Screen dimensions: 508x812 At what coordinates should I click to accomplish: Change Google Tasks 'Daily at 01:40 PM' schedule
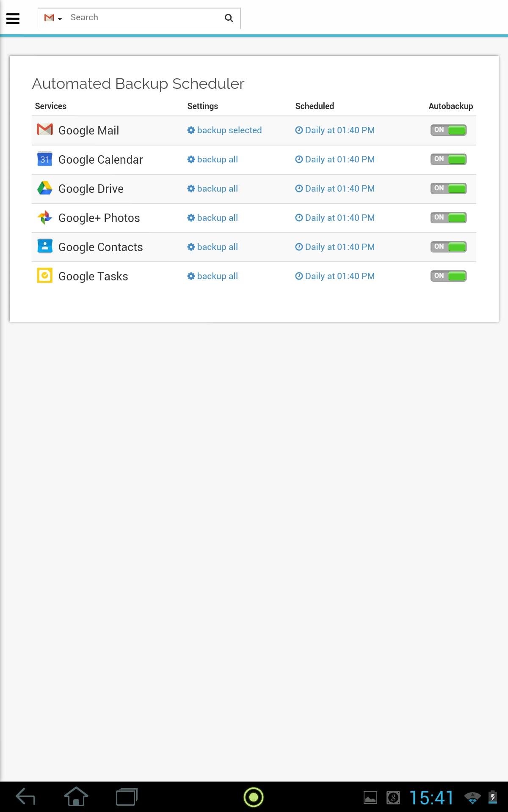point(335,276)
